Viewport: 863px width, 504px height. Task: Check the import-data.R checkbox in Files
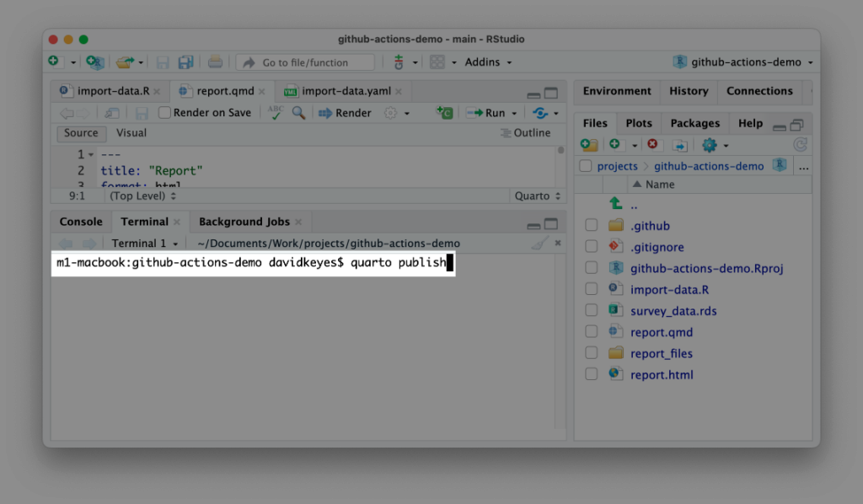[591, 289]
